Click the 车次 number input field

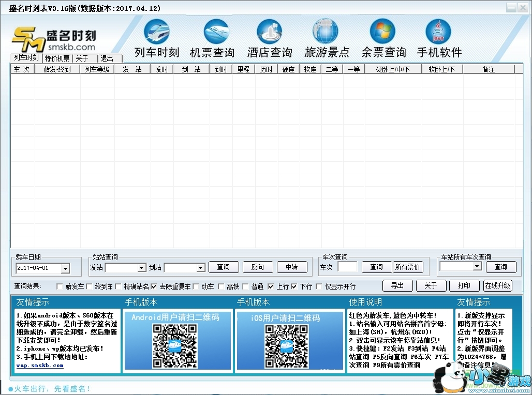[347, 267]
